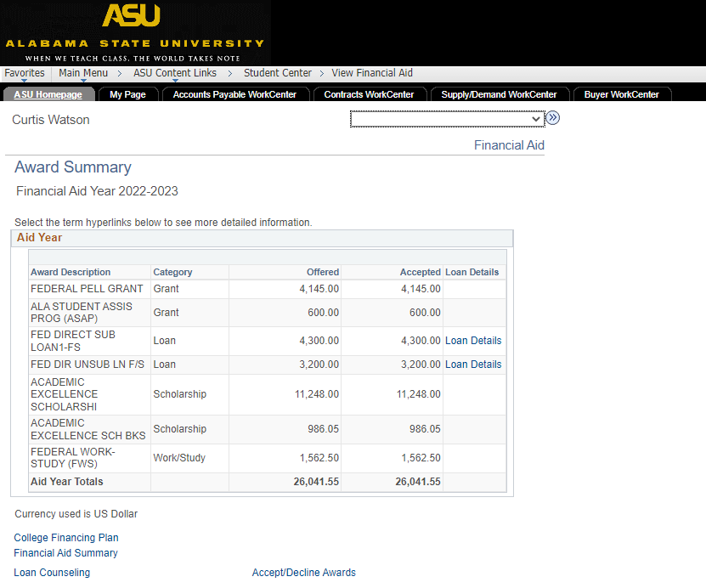The width and height of the screenshot is (706, 588).
Task: Click the Aid Year Totals label
Action: tap(66, 481)
